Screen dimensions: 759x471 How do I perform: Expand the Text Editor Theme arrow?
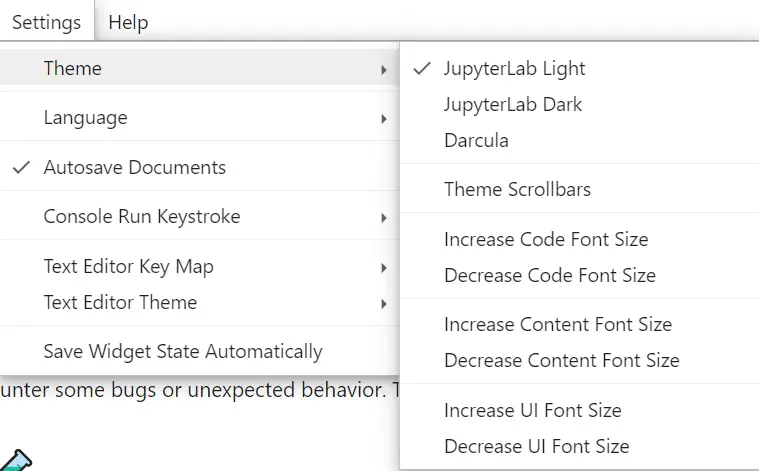[383, 304]
